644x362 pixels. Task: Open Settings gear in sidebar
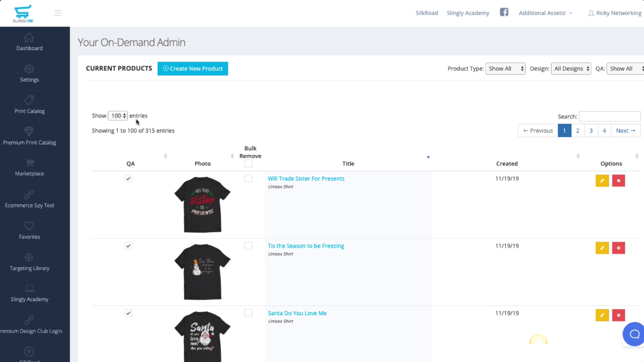pos(29,69)
